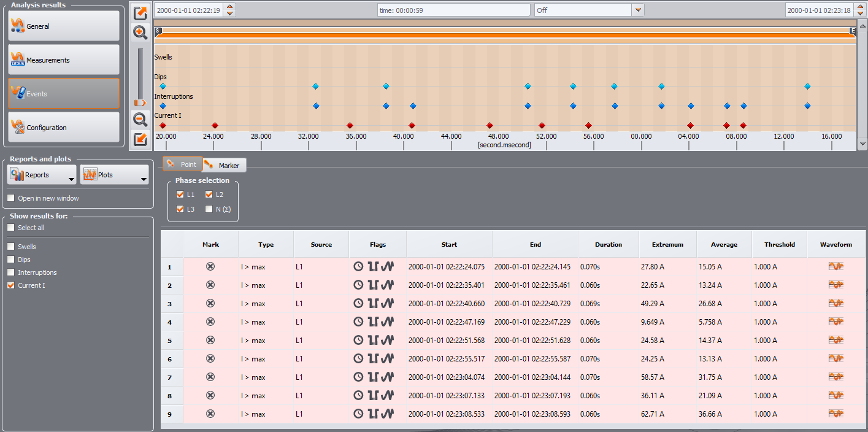868x432 pixels.
Task: Toggle the L3 phase checkbox
Action: (x=180, y=209)
